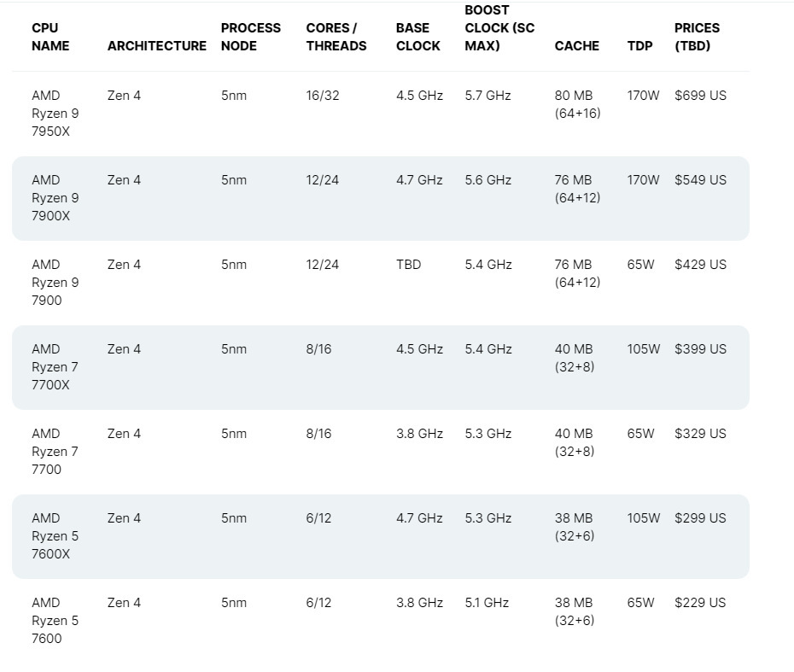Click the PRICES (TBD) header

pos(697,37)
